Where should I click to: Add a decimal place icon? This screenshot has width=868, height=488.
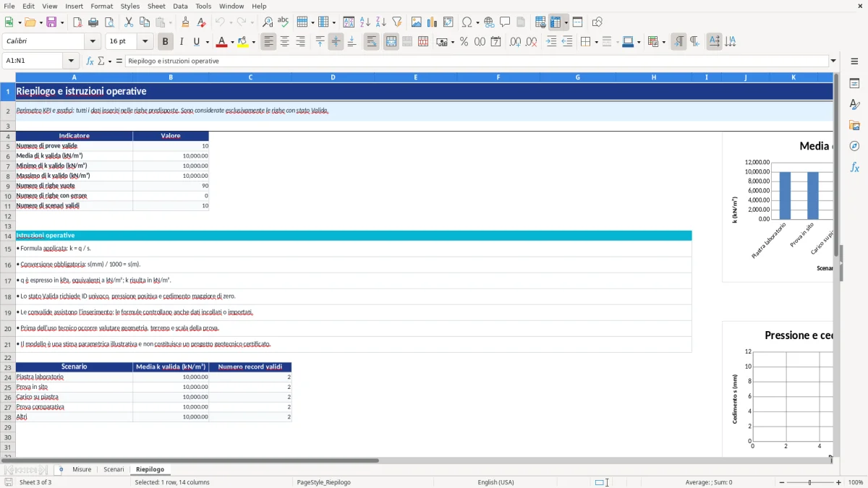pyautogui.click(x=515, y=42)
